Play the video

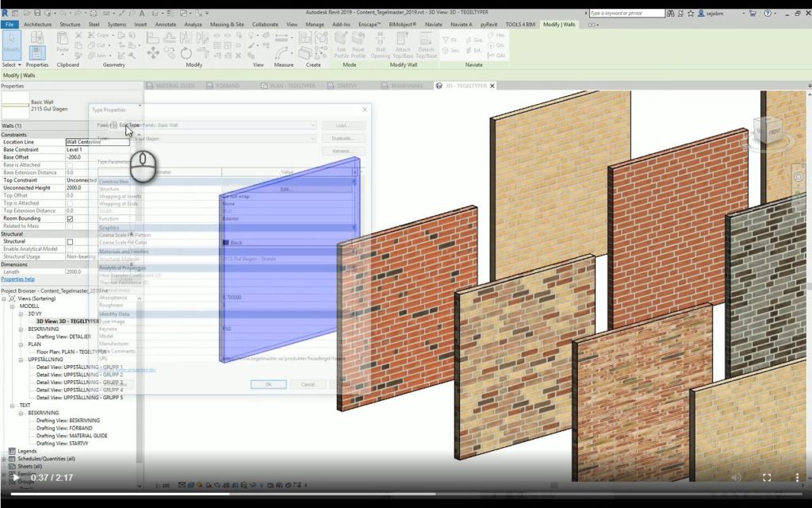pos(16,477)
